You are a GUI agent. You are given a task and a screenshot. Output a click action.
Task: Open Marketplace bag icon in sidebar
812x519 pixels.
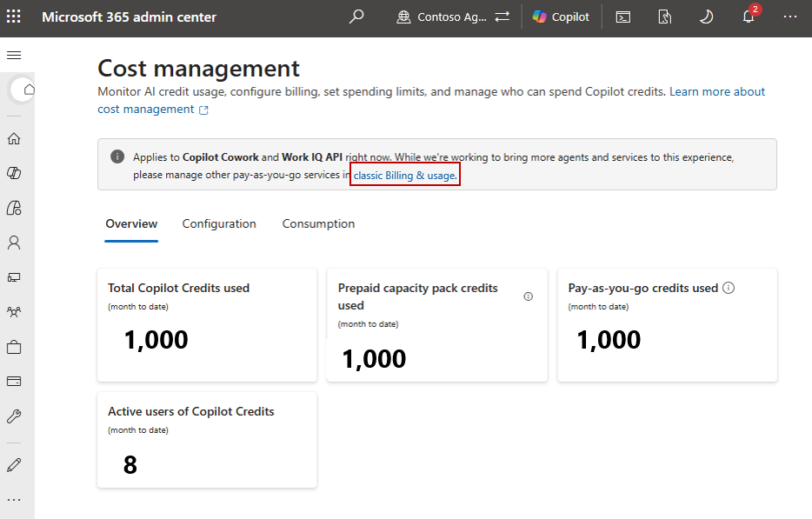click(14, 347)
